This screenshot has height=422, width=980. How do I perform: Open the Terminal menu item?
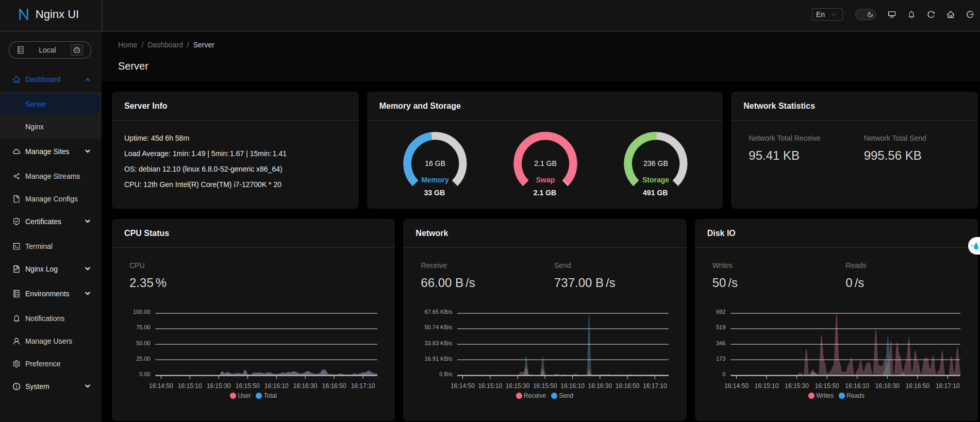(x=39, y=246)
